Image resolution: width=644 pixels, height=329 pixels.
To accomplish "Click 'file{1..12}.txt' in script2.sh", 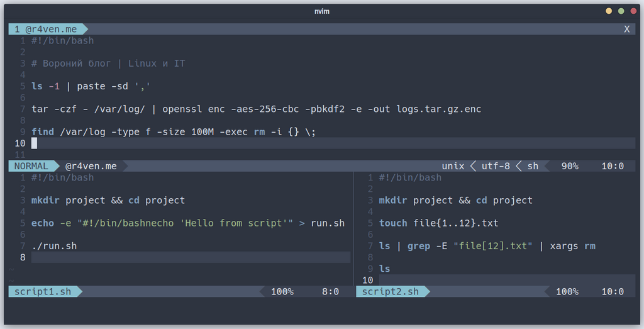I will pyautogui.click(x=455, y=223).
